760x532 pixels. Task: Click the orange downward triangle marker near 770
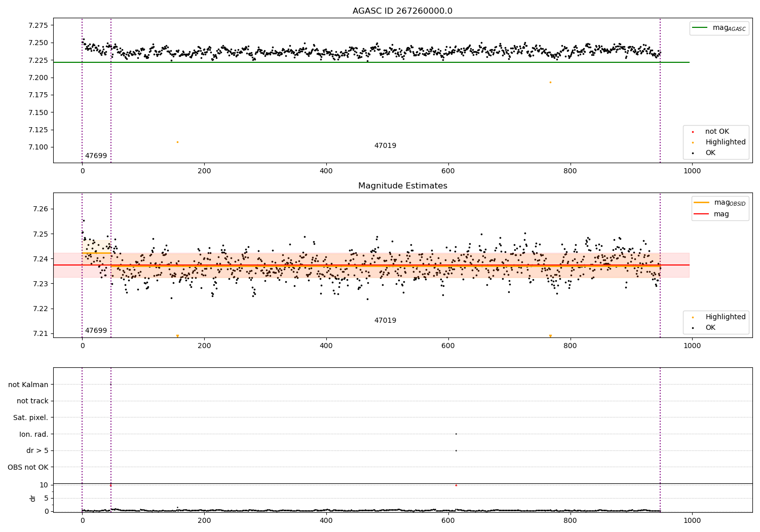pos(550,336)
